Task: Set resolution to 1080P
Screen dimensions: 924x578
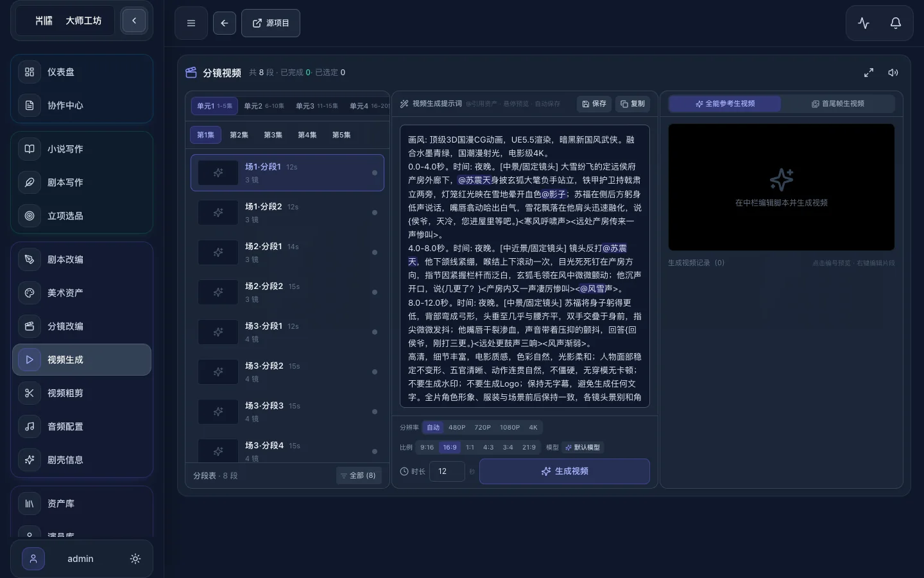Action: tap(509, 428)
